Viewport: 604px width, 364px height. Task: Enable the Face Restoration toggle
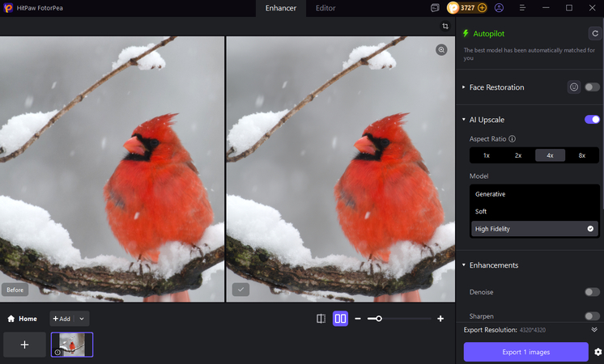592,87
